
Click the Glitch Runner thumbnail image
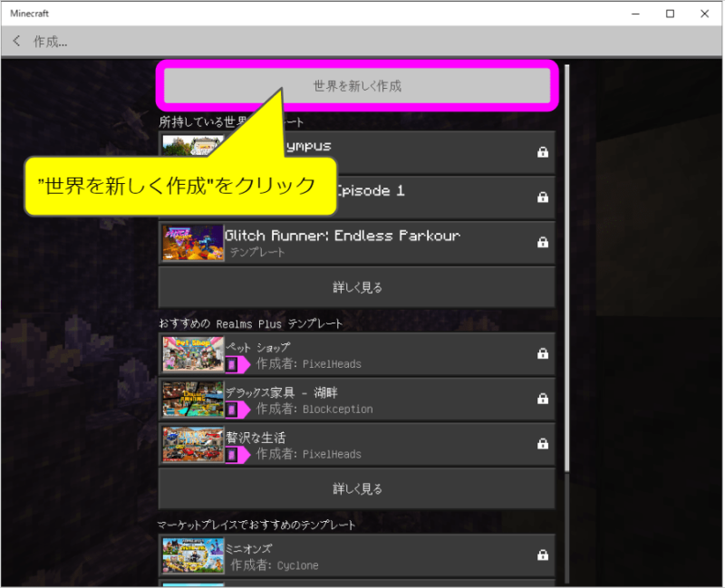coord(193,243)
